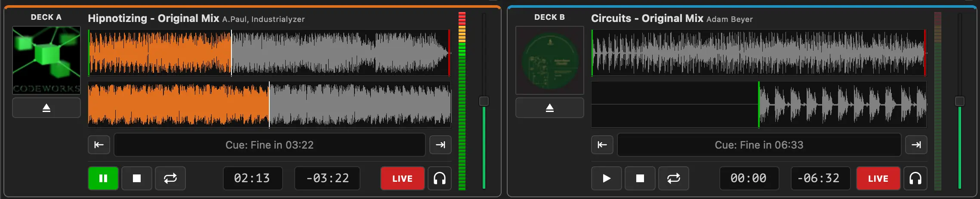Click Deck B overview waveform

pos(759,53)
